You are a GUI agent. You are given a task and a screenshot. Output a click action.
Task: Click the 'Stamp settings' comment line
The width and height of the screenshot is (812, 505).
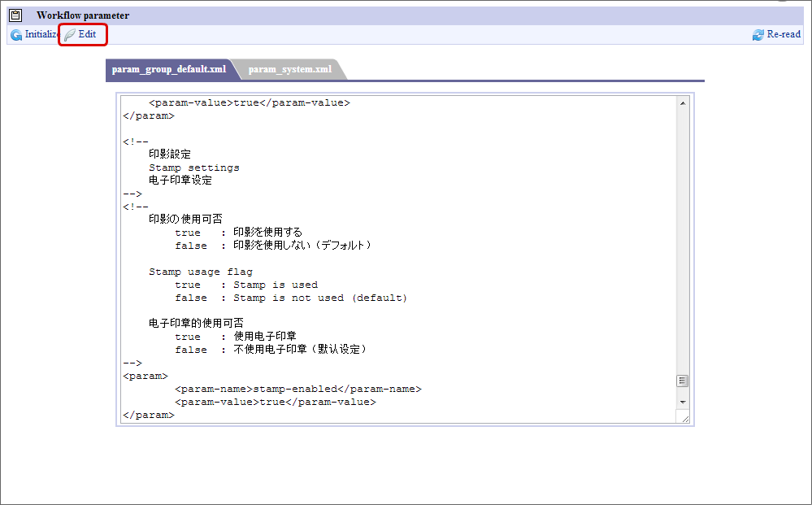tap(194, 168)
